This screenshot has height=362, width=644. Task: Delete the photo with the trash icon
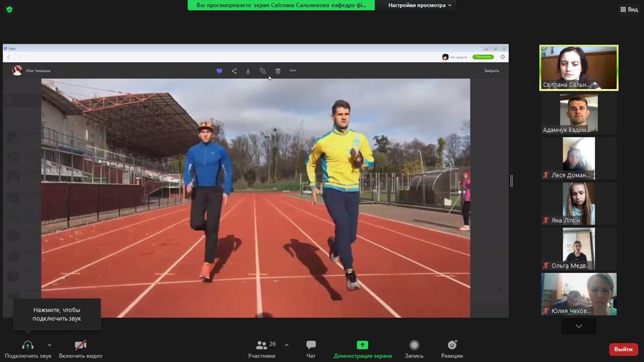tap(278, 71)
